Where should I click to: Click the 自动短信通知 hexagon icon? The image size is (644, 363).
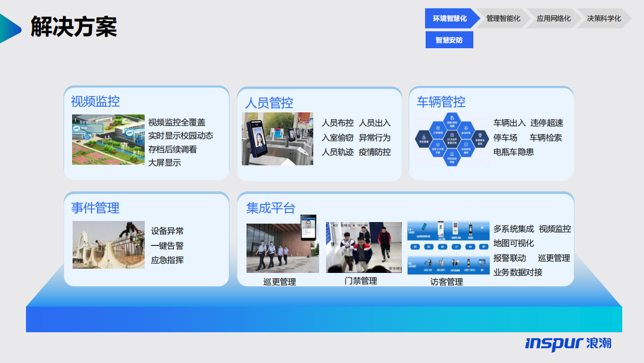[x=466, y=148]
